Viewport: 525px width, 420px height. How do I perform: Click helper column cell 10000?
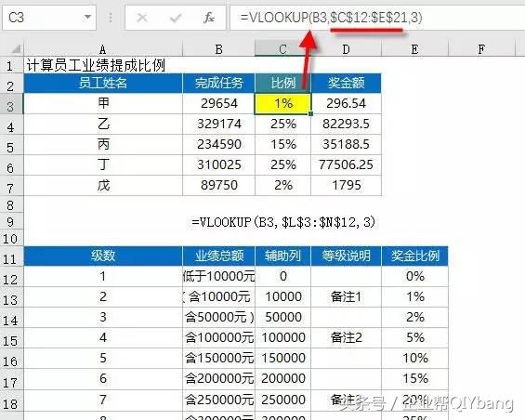tap(282, 296)
